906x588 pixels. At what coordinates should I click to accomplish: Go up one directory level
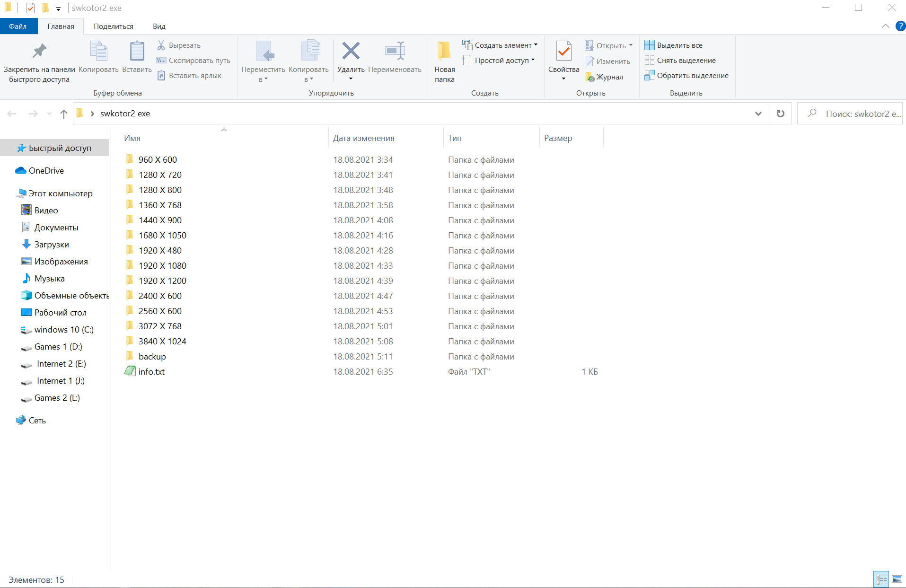point(64,114)
